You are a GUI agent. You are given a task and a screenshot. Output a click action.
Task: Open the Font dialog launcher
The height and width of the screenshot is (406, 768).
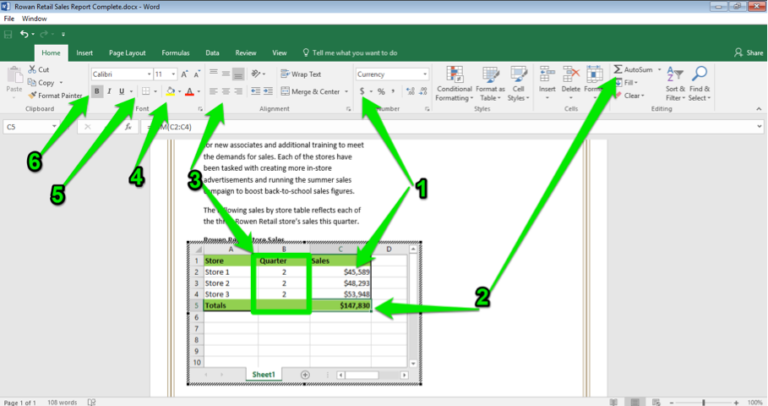200,109
